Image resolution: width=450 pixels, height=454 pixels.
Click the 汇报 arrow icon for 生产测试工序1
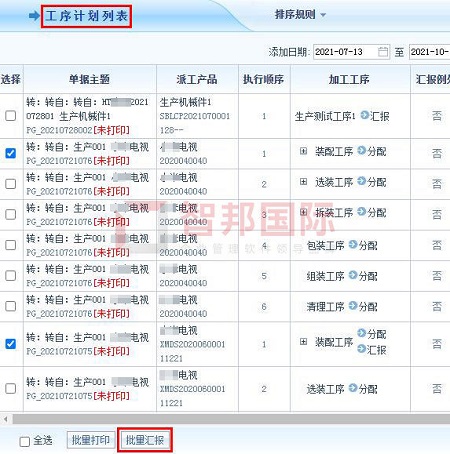click(x=365, y=115)
